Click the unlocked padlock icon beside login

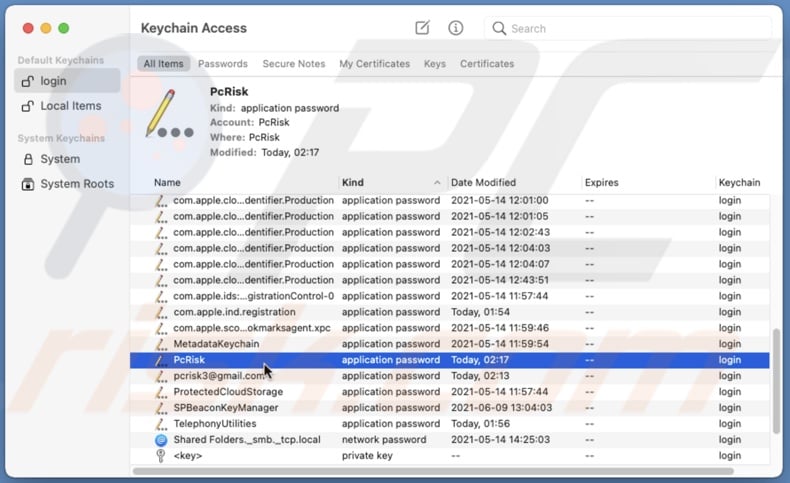(x=27, y=81)
